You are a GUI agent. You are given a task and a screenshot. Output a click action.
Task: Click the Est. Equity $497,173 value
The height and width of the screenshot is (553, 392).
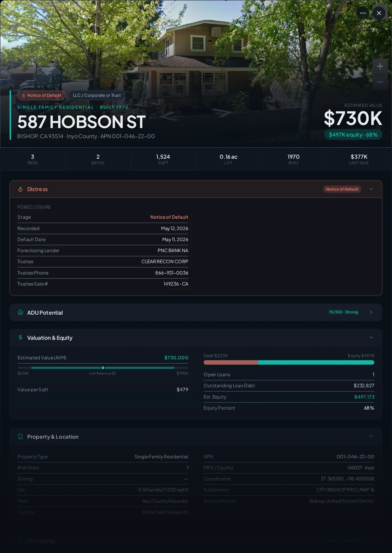point(364,397)
